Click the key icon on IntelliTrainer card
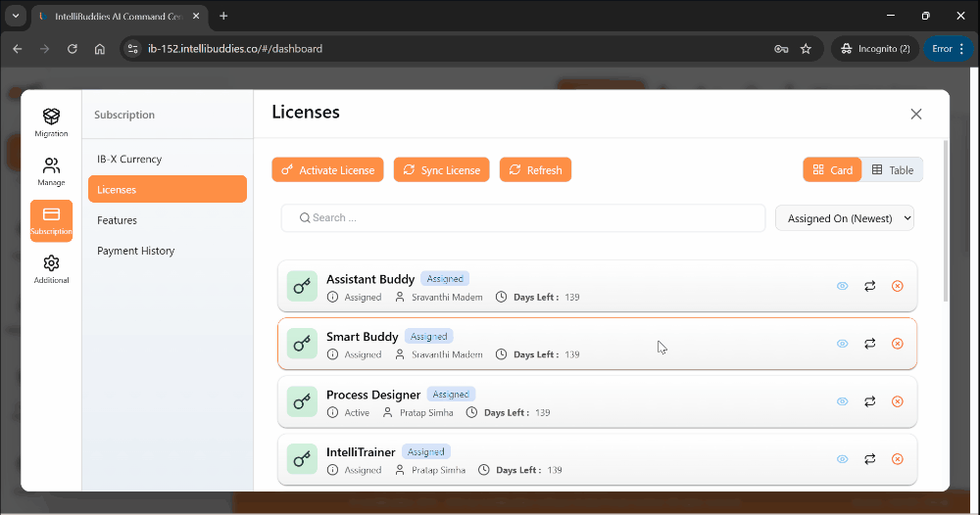 [302, 459]
